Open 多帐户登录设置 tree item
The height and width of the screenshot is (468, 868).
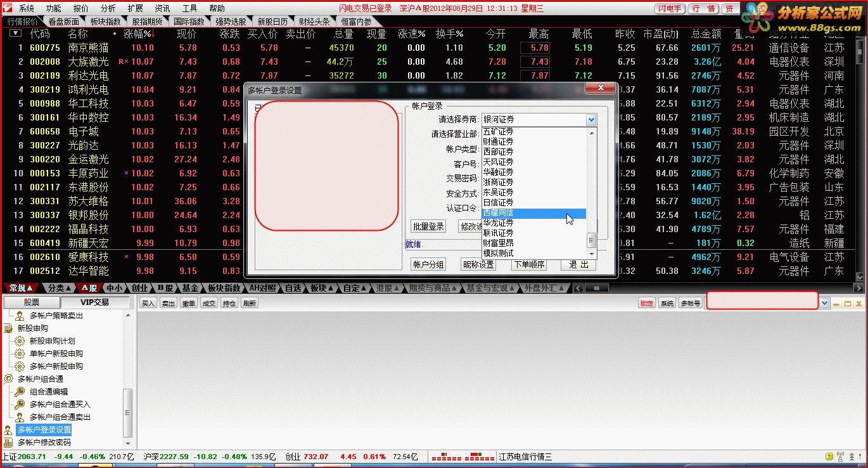point(44,430)
